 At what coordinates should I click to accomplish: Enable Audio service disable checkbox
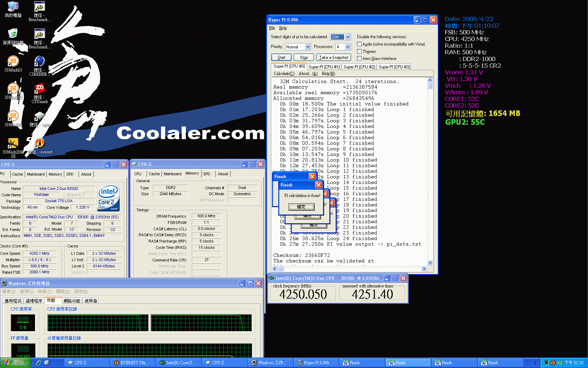[359, 44]
